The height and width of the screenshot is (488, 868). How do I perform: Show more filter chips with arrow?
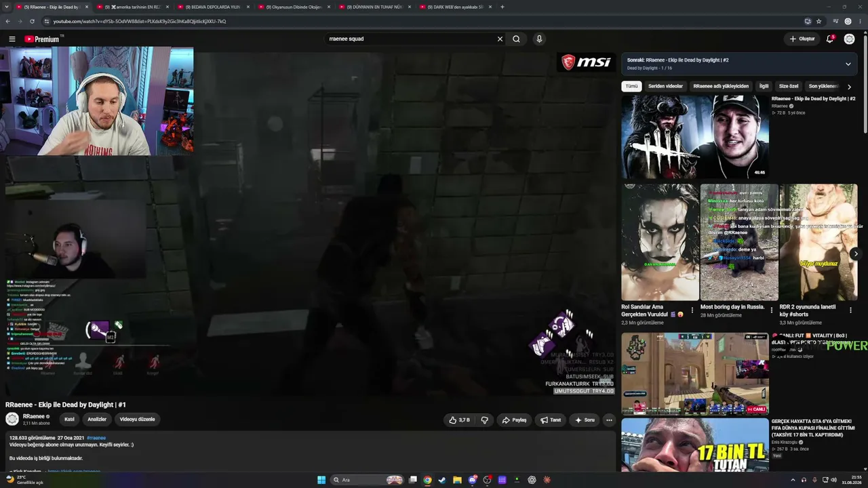click(849, 87)
